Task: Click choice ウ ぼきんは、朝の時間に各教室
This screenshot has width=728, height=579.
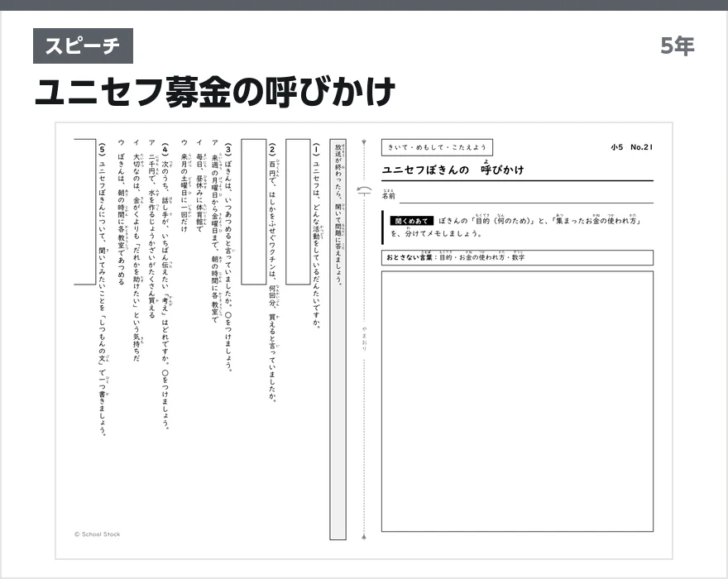Action: tap(121, 212)
